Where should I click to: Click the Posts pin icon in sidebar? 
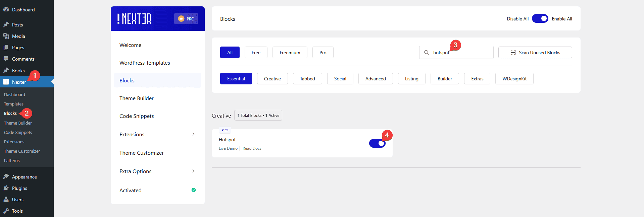6,25
